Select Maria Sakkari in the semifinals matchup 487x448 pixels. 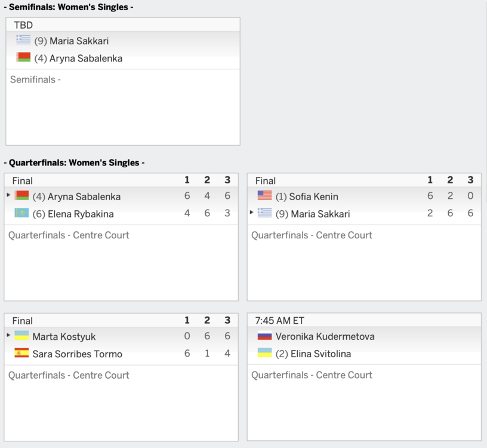(x=79, y=41)
